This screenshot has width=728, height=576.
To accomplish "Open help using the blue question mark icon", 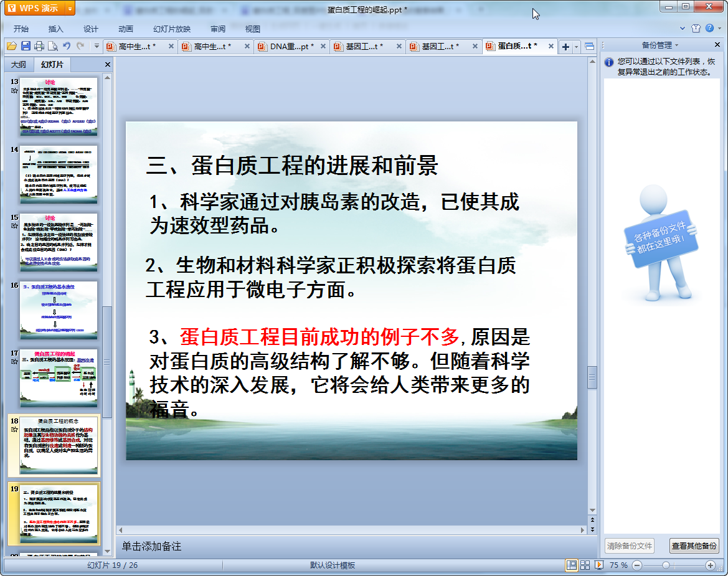I will [x=709, y=28].
